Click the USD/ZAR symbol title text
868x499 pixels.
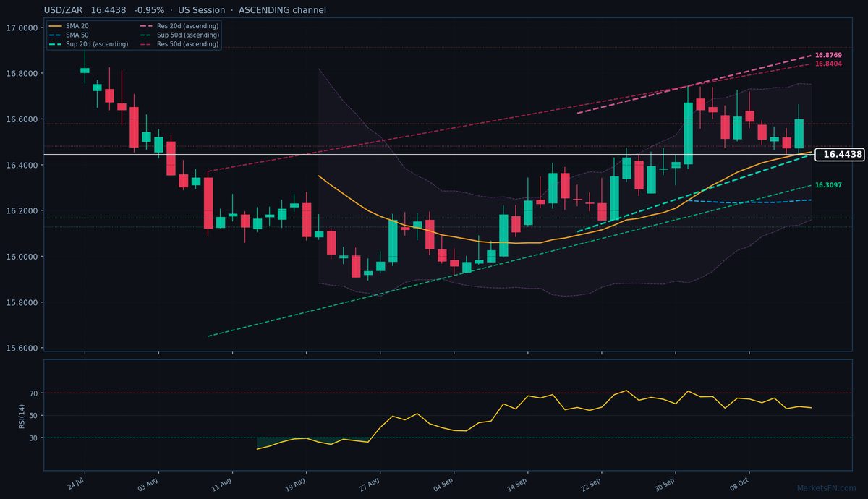coord(64,10)
